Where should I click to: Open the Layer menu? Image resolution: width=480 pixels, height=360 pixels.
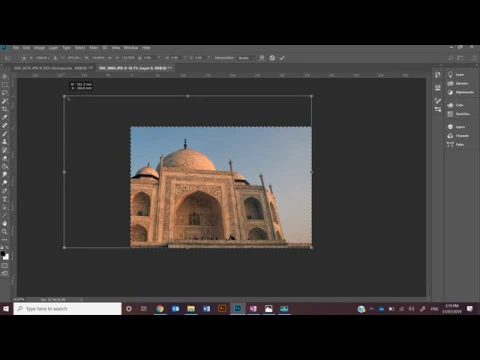53,48
